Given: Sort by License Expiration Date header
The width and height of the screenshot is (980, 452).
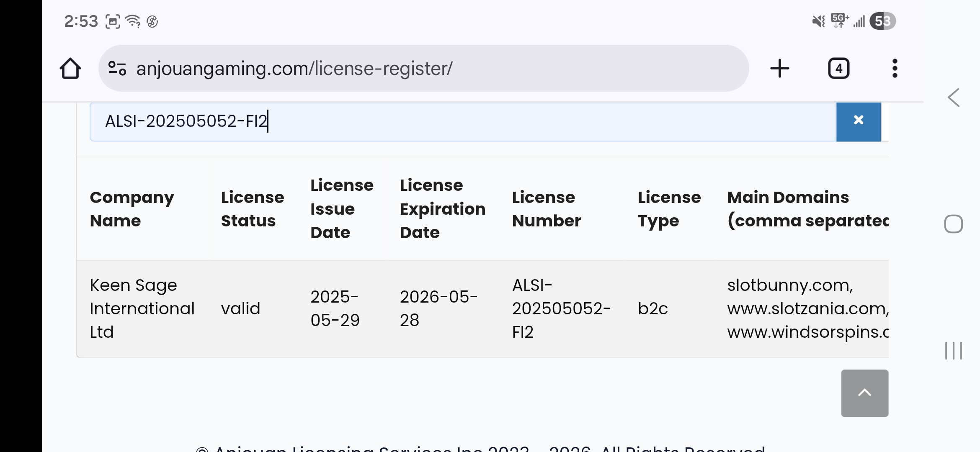Looking at the screenshot, I should pos(442,209).
